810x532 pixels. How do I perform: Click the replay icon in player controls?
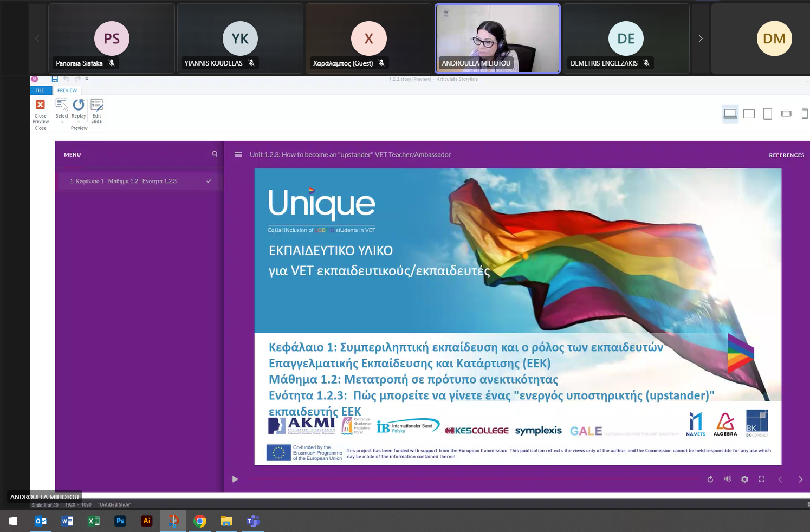pos(710,479)
